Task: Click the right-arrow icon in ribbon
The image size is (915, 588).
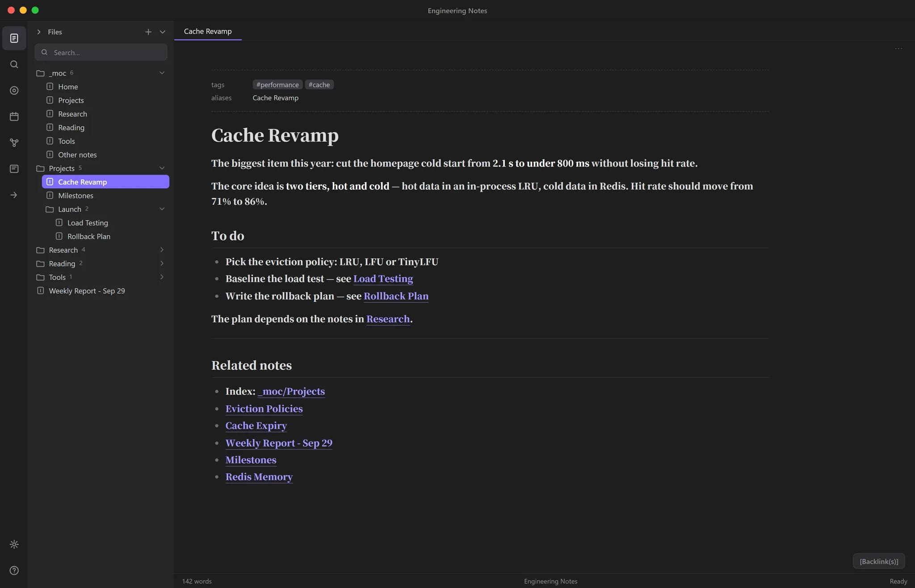Action: (x=14, y=195)
